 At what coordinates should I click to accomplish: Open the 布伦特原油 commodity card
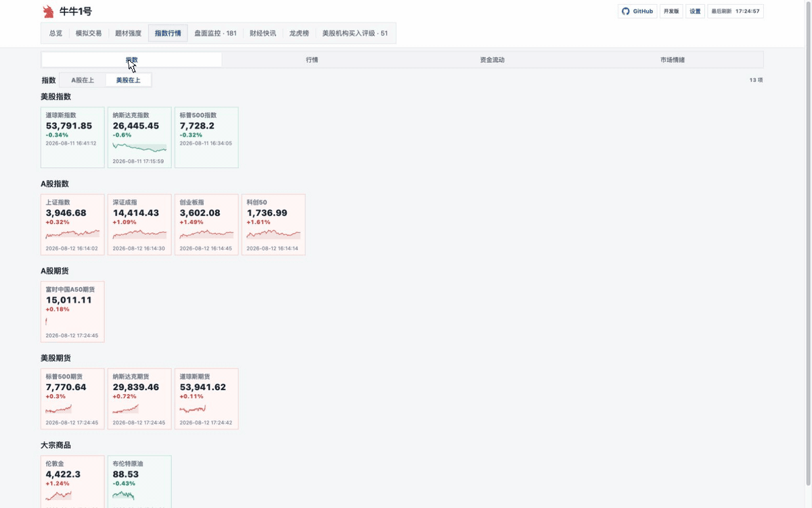139,482
